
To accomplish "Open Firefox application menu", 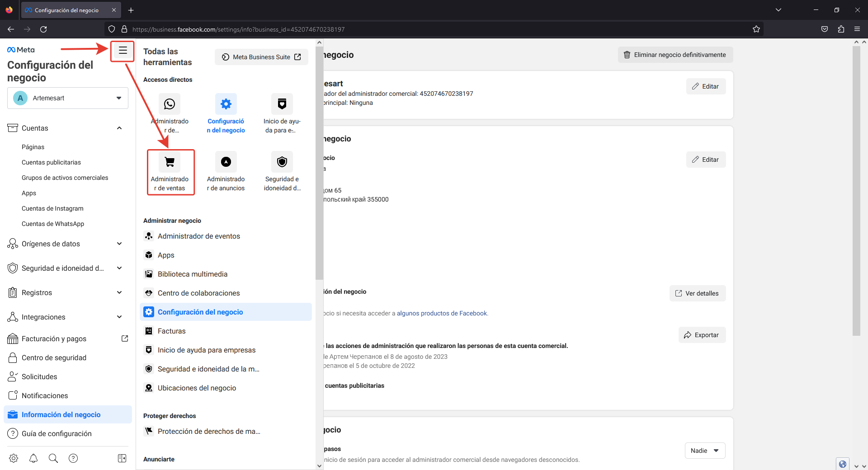I will pos(857,29).
